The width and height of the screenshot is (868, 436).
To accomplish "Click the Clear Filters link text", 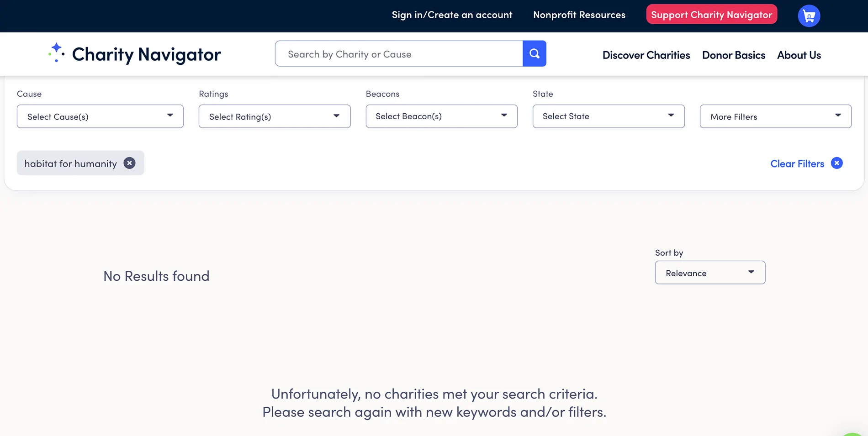I will tap(797, 163).
